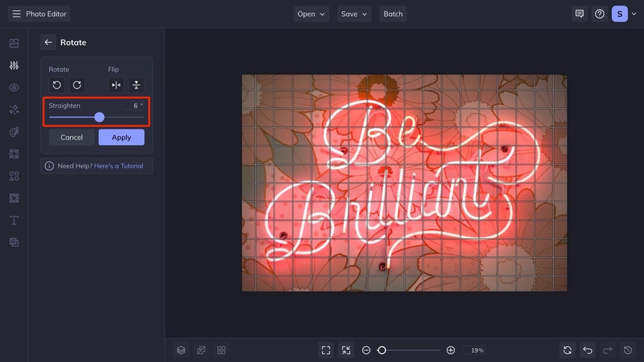
Task: Click the S user avatar
Action: coord(619,14)
